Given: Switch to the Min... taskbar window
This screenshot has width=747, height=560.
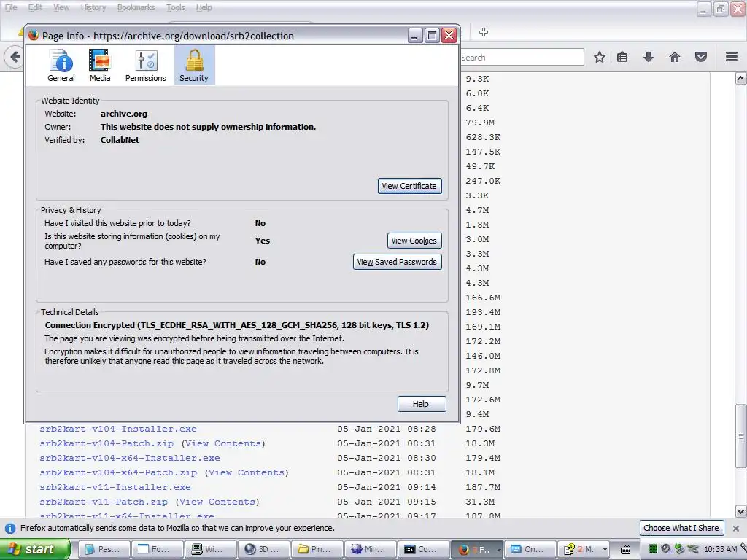Looking at the screenshot, I should pyautogui.click(x=371, y=549).
